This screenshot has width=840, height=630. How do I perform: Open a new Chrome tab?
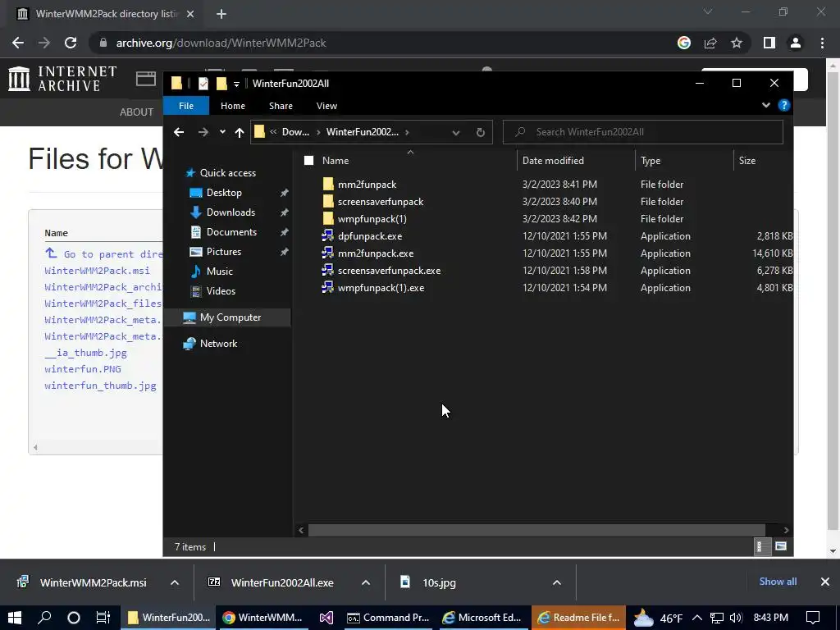(221, 14)
